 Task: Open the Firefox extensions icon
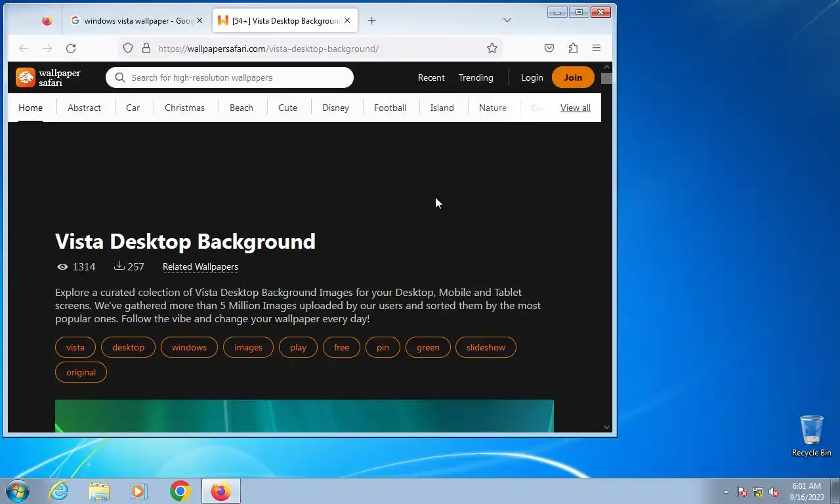pos(573,48)
